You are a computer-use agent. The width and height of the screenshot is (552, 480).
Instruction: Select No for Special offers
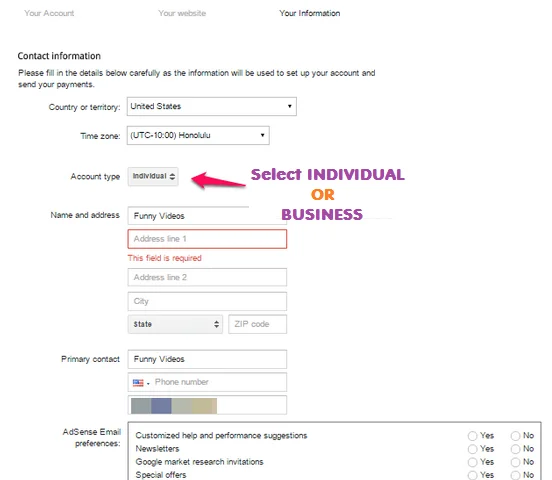(x=515, y=475)
